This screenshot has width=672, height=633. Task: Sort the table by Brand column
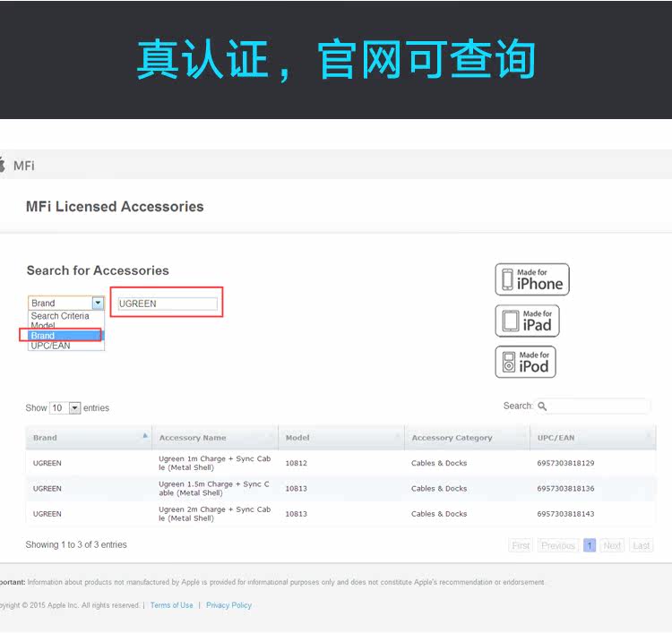pos(89,438)
